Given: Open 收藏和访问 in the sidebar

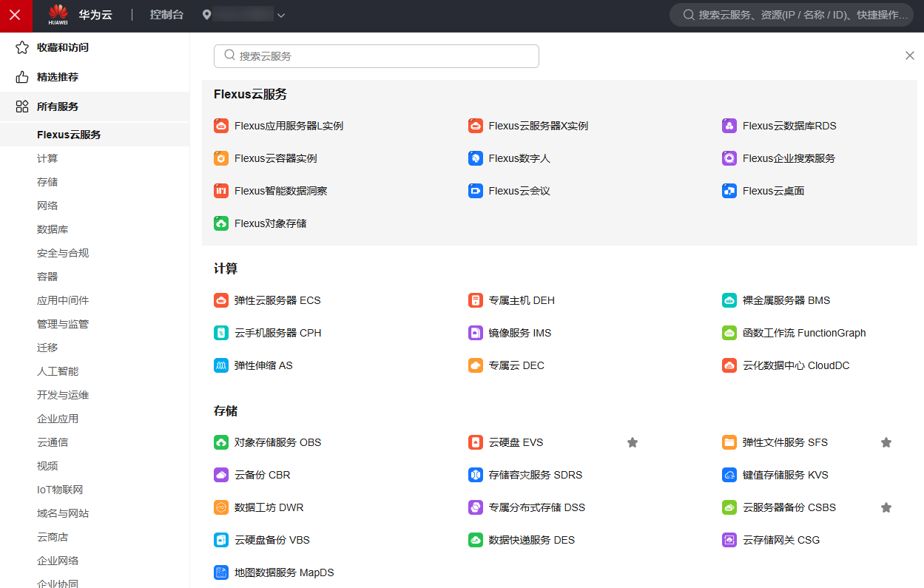Looking at the screenshot, I should (95, 47).
